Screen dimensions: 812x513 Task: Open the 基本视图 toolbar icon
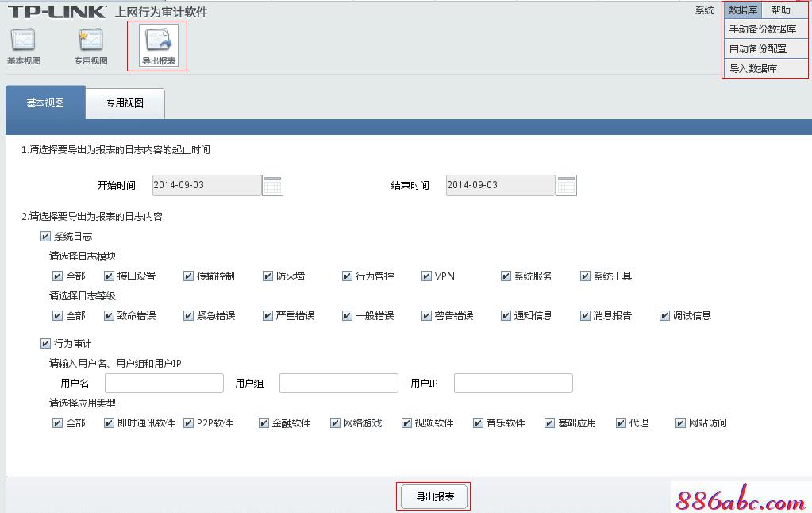click(23, 44)
